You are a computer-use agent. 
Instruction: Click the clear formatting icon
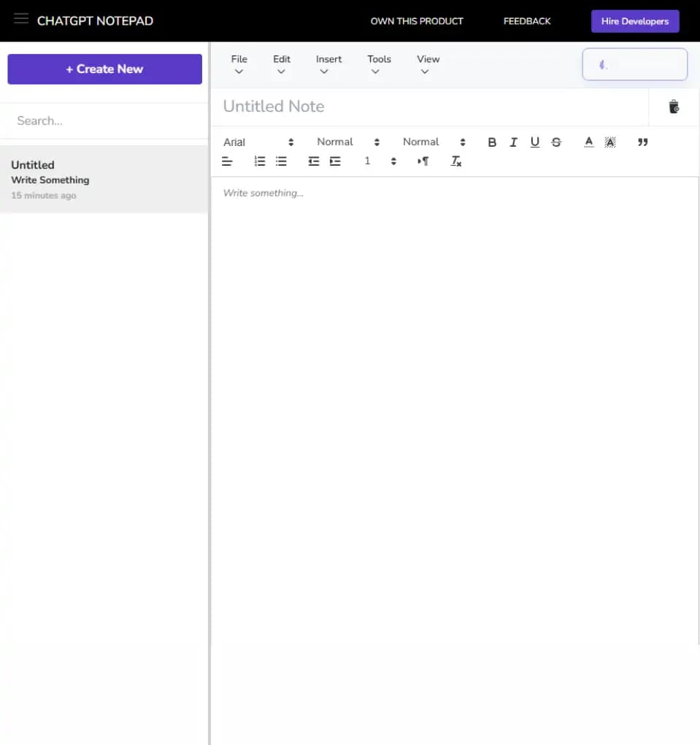coord(455,161)
